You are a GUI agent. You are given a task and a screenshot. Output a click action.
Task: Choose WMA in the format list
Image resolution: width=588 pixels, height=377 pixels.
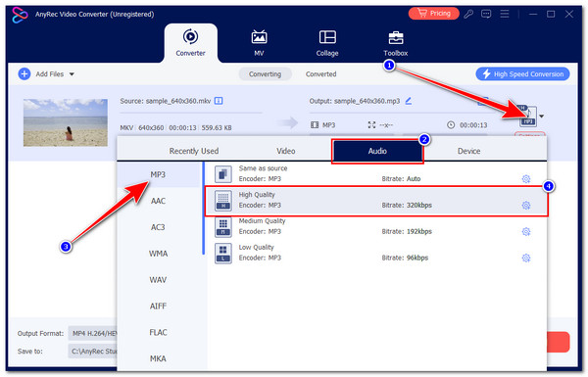158,254
